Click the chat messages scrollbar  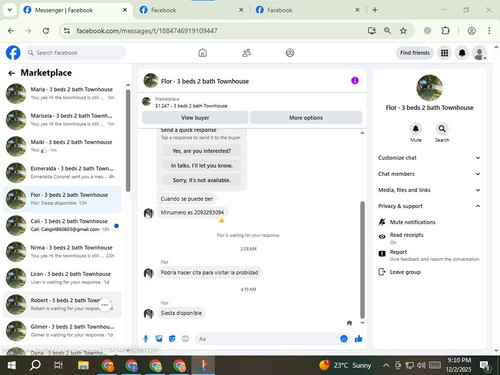[362, 259]
